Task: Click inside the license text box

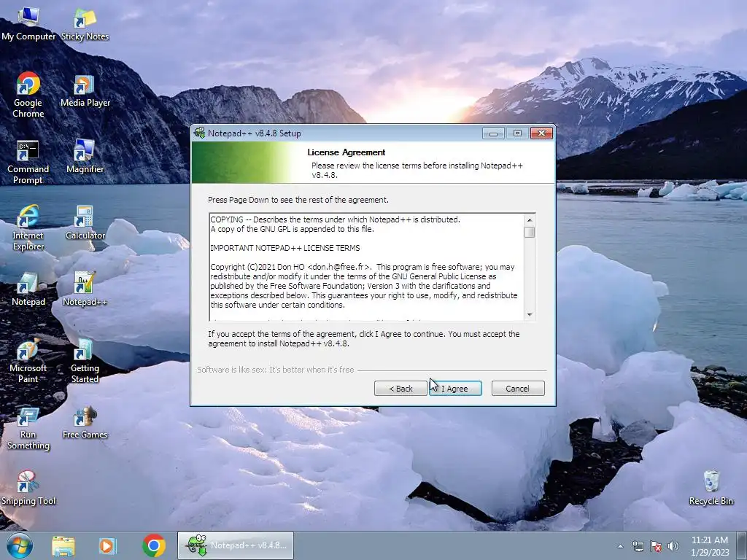Action: point(367,267)
